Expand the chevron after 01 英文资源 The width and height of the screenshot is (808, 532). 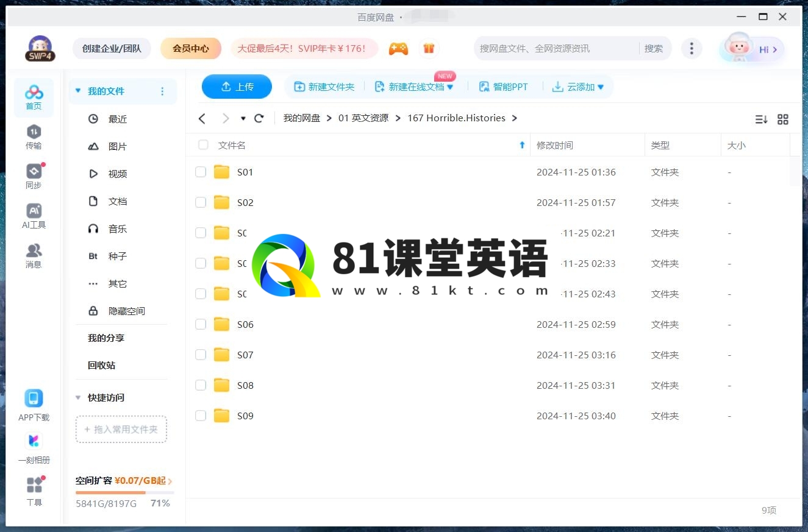[398, 118]
